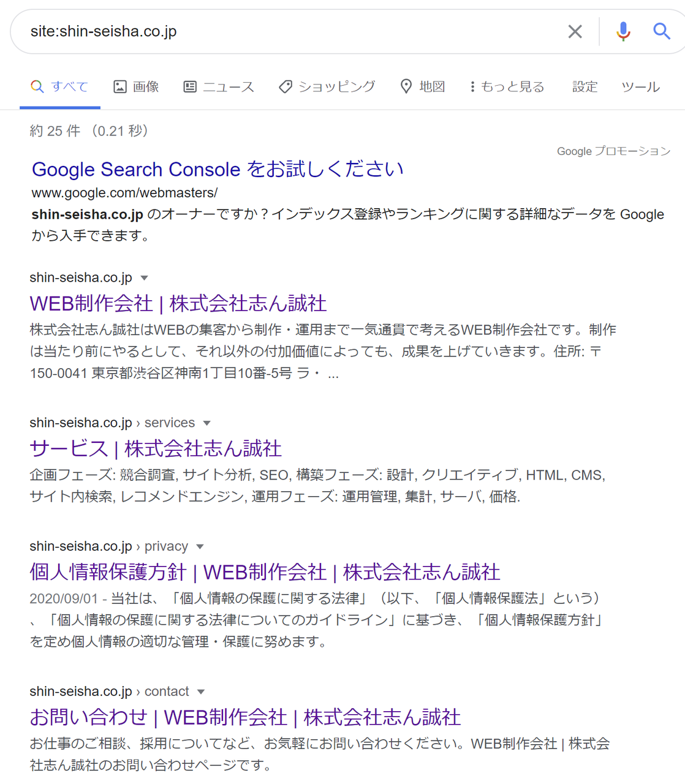Click the 2020/09/01 date in the privacy snippet
Screen dimensions: 685x784
pos(64,598)
